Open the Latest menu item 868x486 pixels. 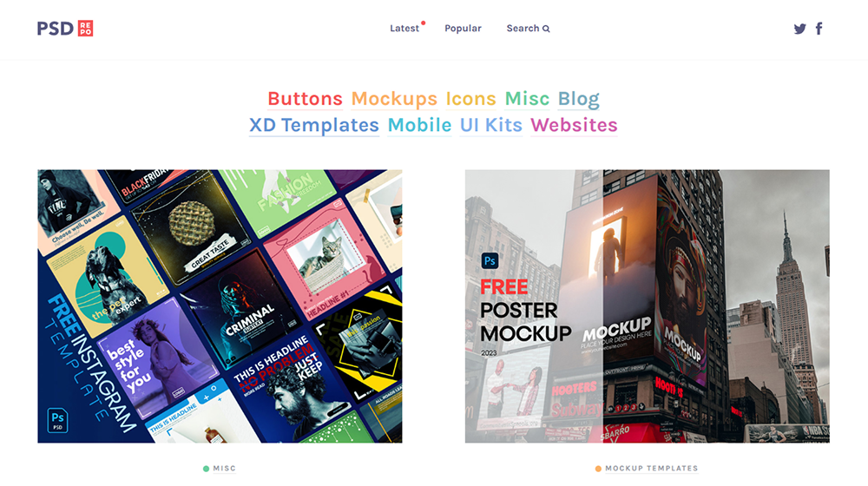pos(404,29)
